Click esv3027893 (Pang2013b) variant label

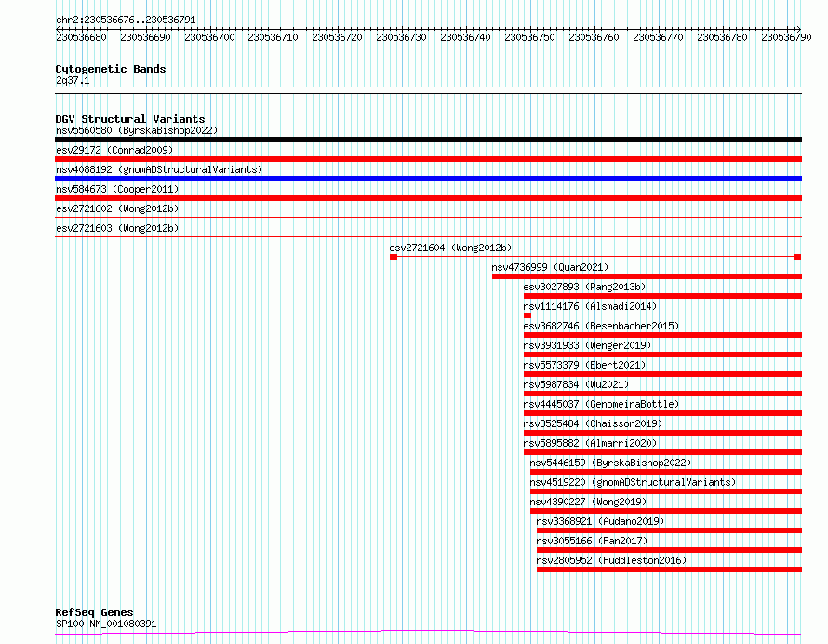[x=584, y=287]
